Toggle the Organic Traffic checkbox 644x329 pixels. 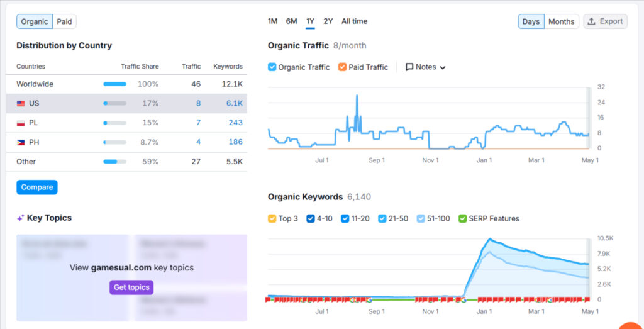pyautogui.click(x=272, y=67)
